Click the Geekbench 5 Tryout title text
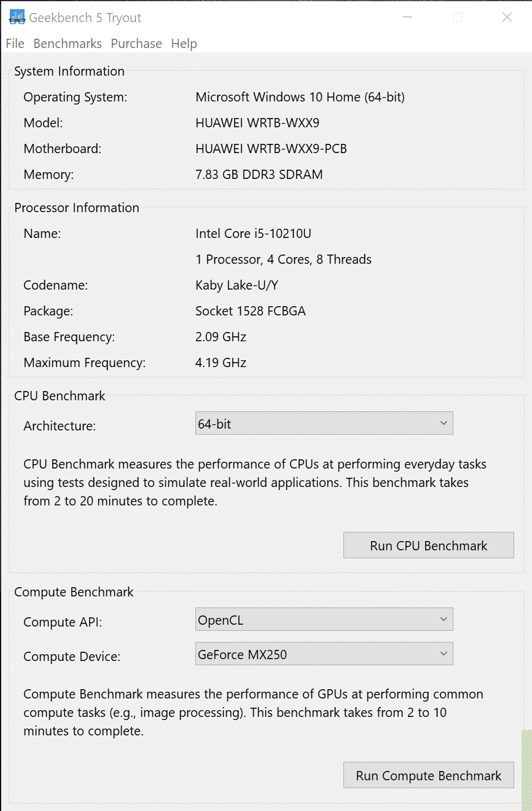Viewport: 532px width, 811px height. click(x=85, y=18)
